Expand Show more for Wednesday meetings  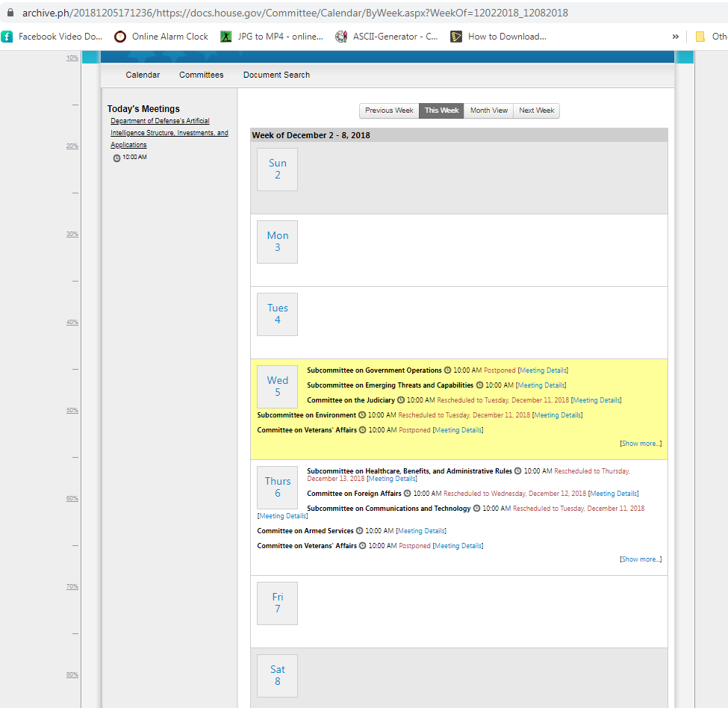coord(641,444)
